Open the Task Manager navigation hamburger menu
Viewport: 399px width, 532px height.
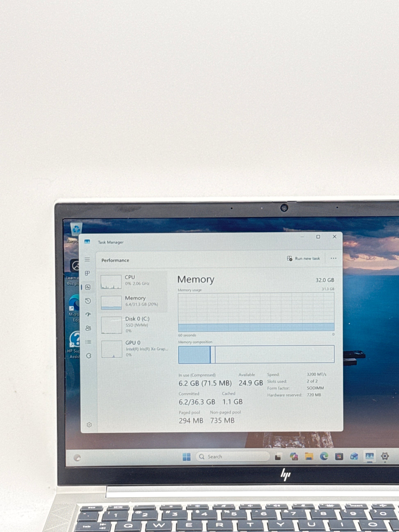[x=87, y=259]
